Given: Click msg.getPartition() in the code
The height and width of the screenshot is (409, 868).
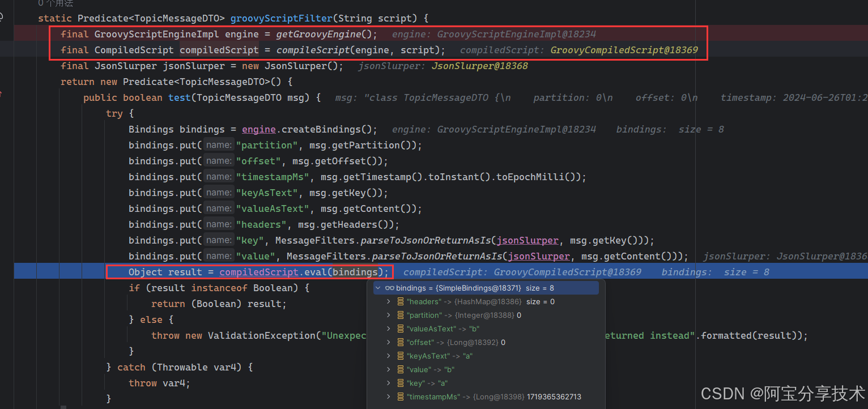Looking at the screenshot, I should [x=363, y=145].
